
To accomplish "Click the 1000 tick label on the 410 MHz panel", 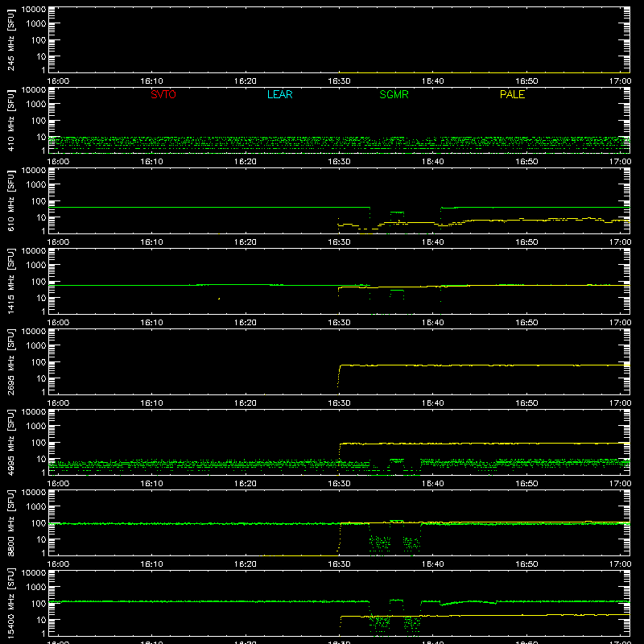I will 36,105.
